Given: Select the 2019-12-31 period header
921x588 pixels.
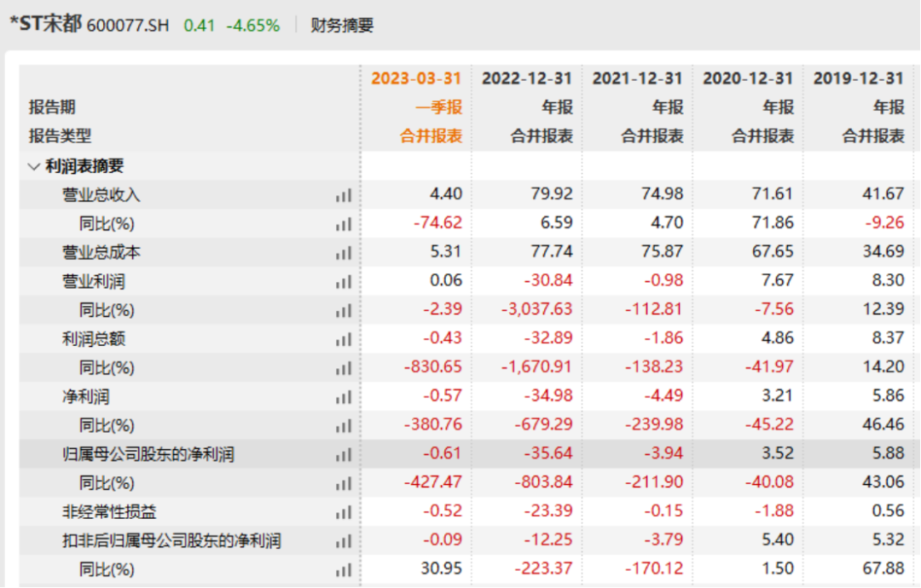Looking at the screenshot, I should (858, 78).
